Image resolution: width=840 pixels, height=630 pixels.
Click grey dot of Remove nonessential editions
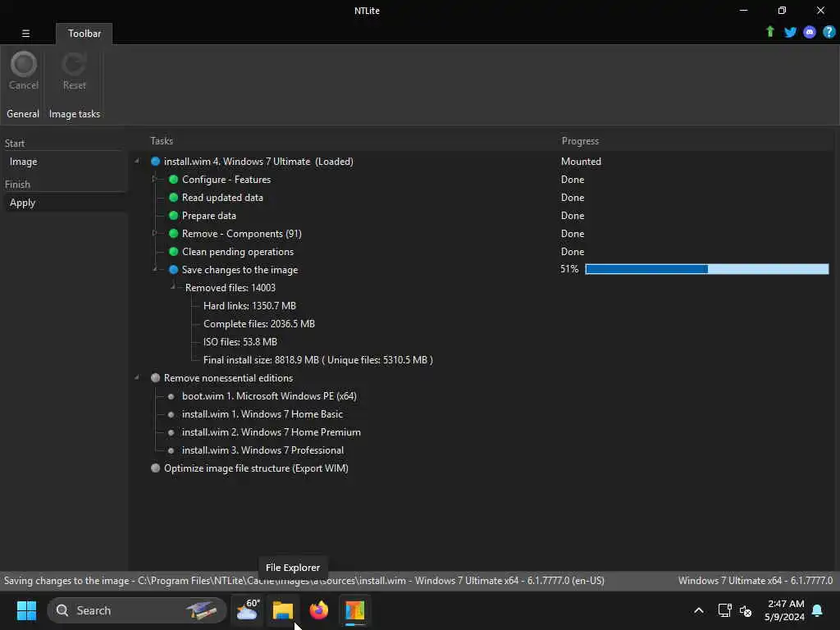click(x=155, y=377)
